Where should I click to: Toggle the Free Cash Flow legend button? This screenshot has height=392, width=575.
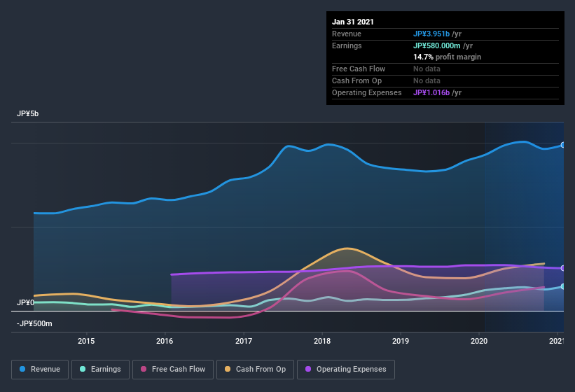[173, 370]
